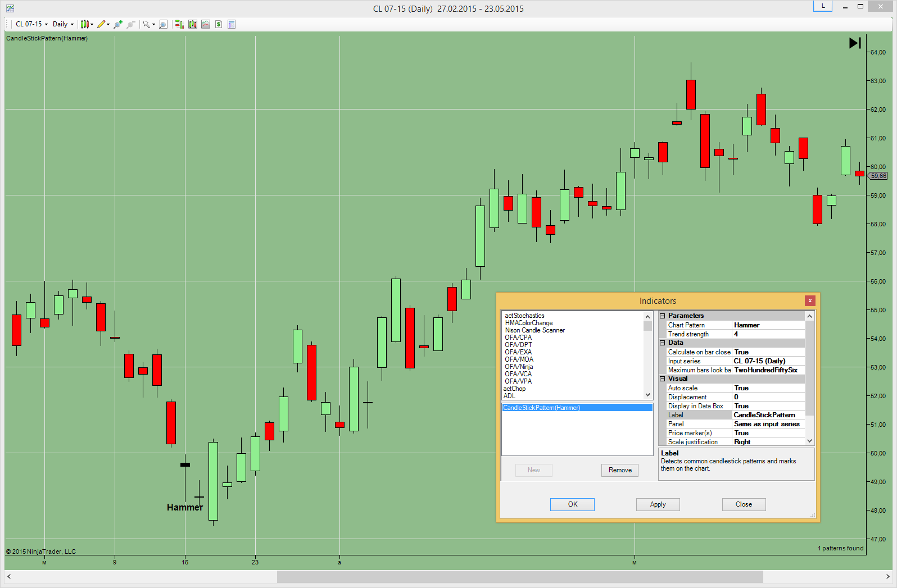
Task: Click the zoom in magnifier icon
Action: tap(118, 24)
